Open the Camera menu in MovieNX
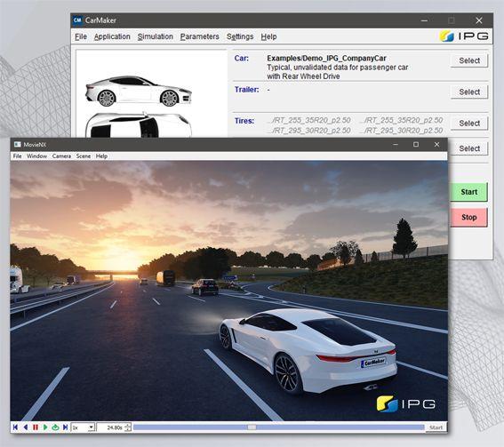Screen dimensions: 504x447 (61, 156)
